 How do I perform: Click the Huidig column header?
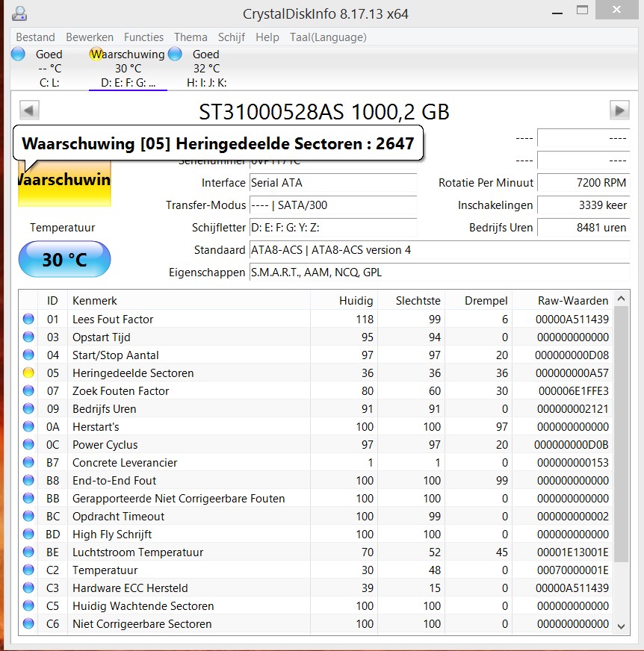344,301
